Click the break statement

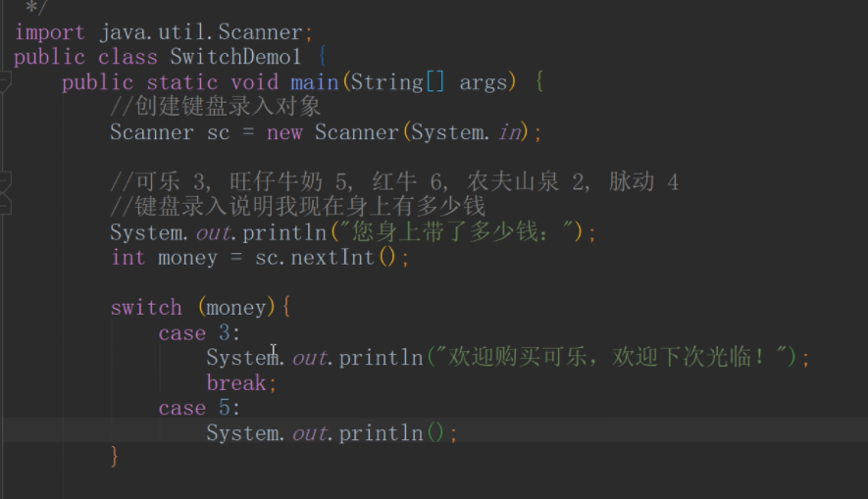pyautogui.click(x=236, y=383)
